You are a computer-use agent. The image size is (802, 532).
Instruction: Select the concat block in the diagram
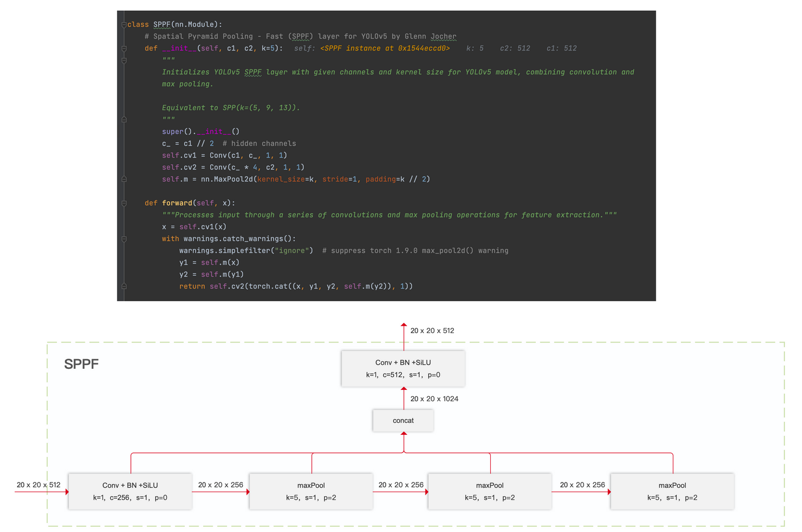(403, 421)
